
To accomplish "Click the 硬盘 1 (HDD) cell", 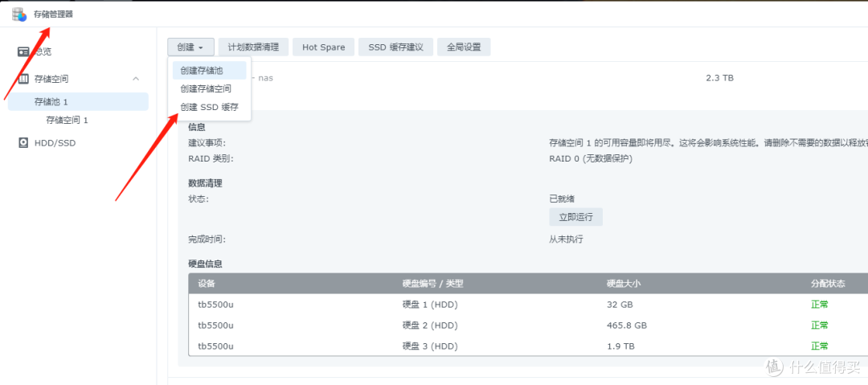I will pyautogui.click(x=430, y=304).
